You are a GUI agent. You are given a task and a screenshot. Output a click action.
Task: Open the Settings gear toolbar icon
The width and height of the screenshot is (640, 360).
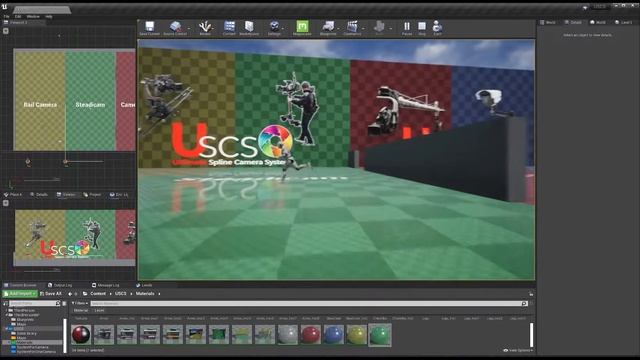(274, 27)
